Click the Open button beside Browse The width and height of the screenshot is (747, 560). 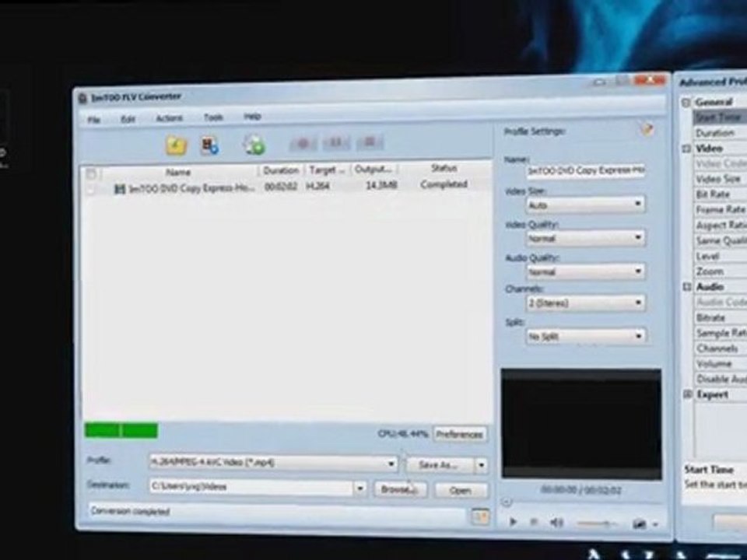click(461, 491)
